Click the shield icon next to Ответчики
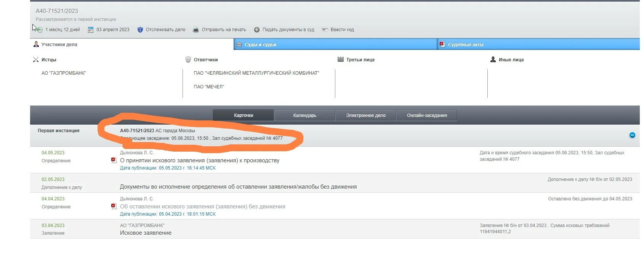This screenshot has height=256, width=644. 188,59
